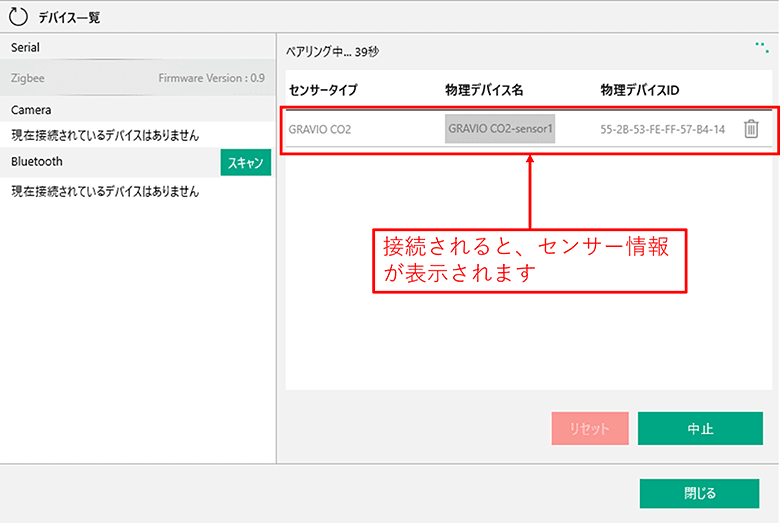Click the 物理デバイスID column header
The image size is (780, 523).
point(640,90)
